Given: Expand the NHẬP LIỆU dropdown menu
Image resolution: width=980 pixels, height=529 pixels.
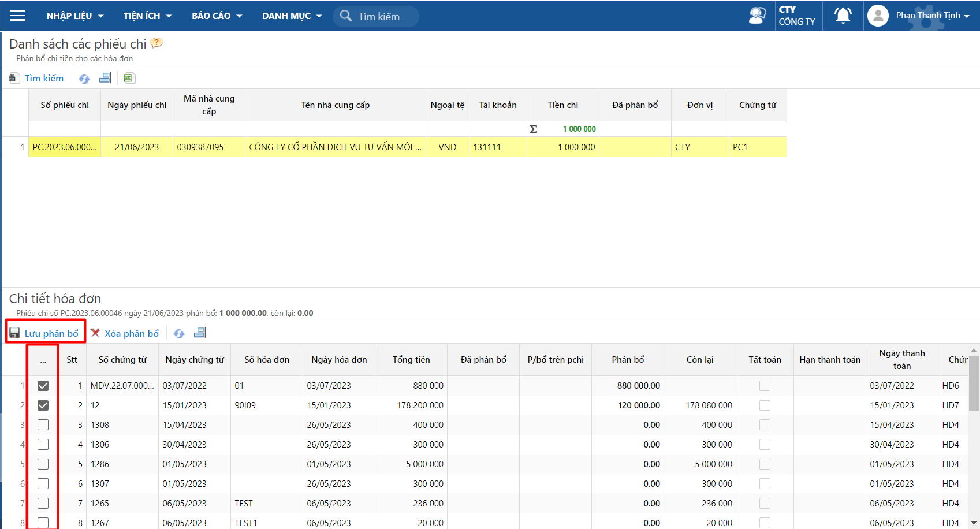Looking at the screenshot, I should pyautogui.click(x=75, y=16).
